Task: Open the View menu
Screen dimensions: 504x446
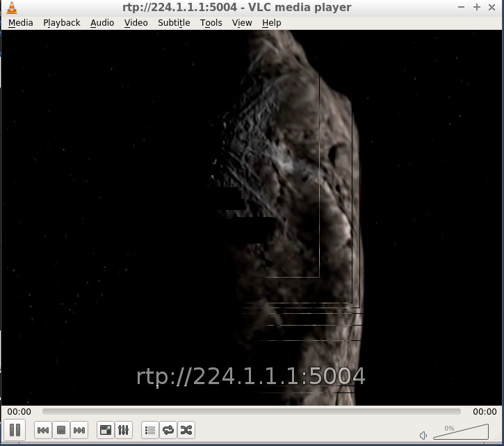Action: [x=242, y=23]
